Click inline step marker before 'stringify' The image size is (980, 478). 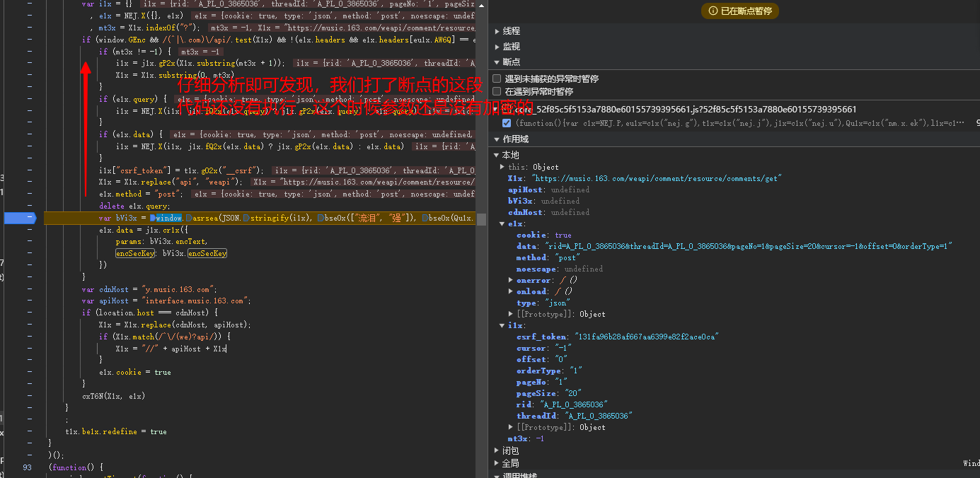click(246, 218)
